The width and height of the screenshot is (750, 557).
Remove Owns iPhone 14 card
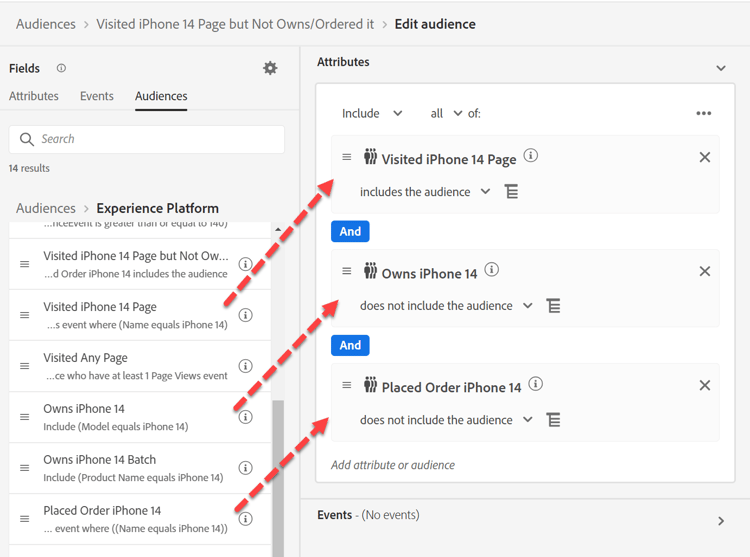(705, 272)
